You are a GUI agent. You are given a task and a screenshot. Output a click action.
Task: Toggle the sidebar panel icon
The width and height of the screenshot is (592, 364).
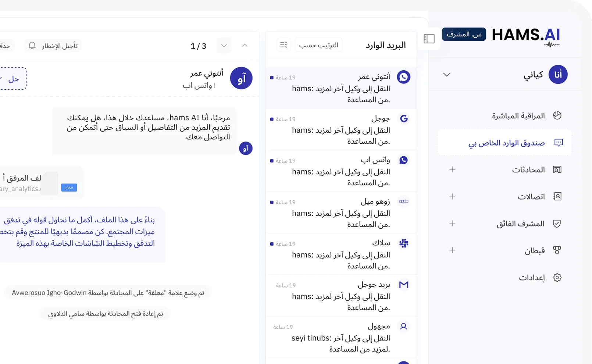click(x=429, y=39)
